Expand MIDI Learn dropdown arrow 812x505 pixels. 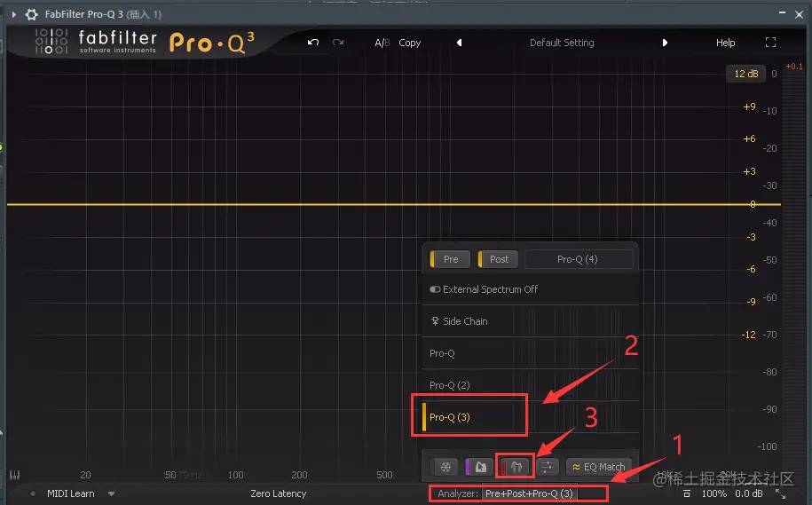[111, 493]
